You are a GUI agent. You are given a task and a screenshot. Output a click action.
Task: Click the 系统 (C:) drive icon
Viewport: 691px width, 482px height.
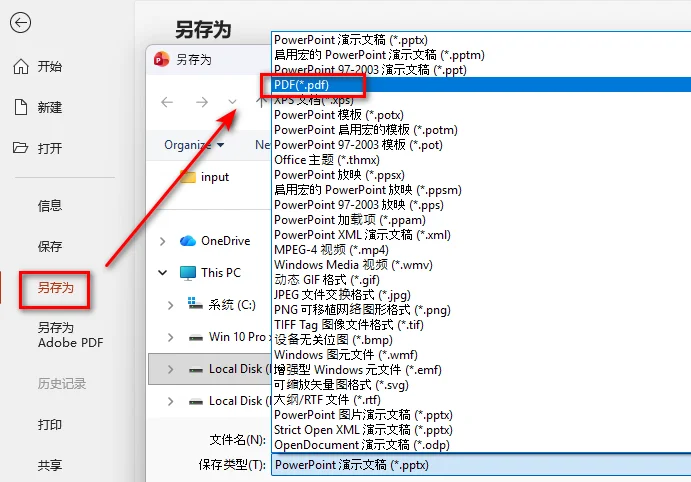195,304
